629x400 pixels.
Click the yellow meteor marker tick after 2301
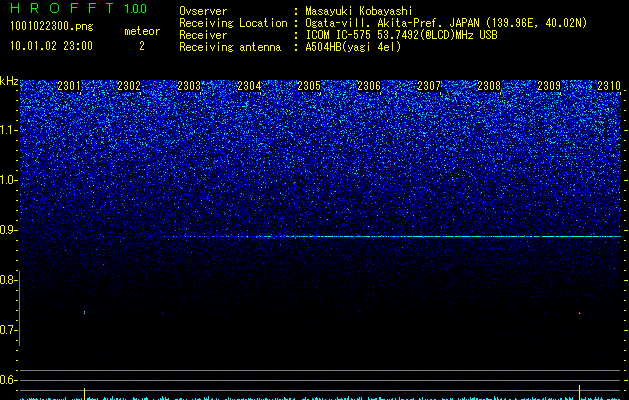(x=84, y=394)
